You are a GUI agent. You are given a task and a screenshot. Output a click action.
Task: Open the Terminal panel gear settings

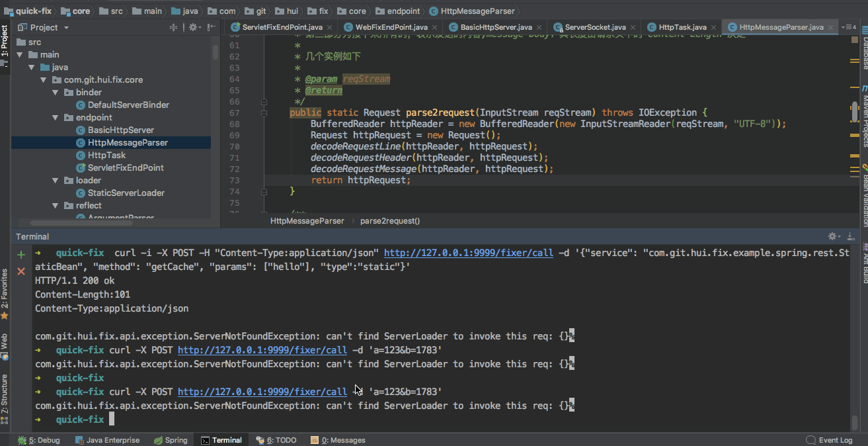pyautogui.click(x=834, y=236)
